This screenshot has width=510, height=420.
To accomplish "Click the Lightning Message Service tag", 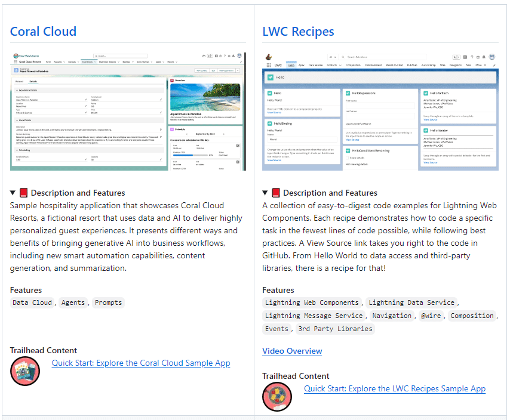I will (x=314, y=316).
